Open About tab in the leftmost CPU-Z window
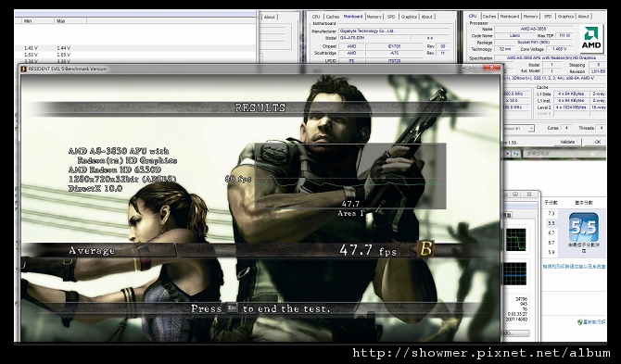This screenshot has height=364, width=621. 270,17
